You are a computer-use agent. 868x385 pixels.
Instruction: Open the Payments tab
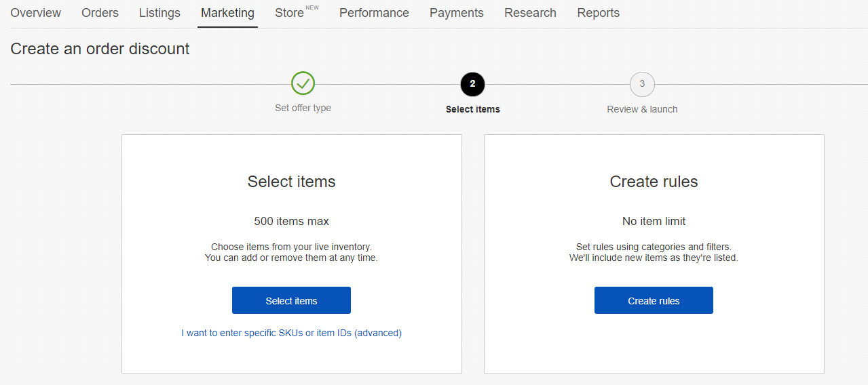pos(457,13)
